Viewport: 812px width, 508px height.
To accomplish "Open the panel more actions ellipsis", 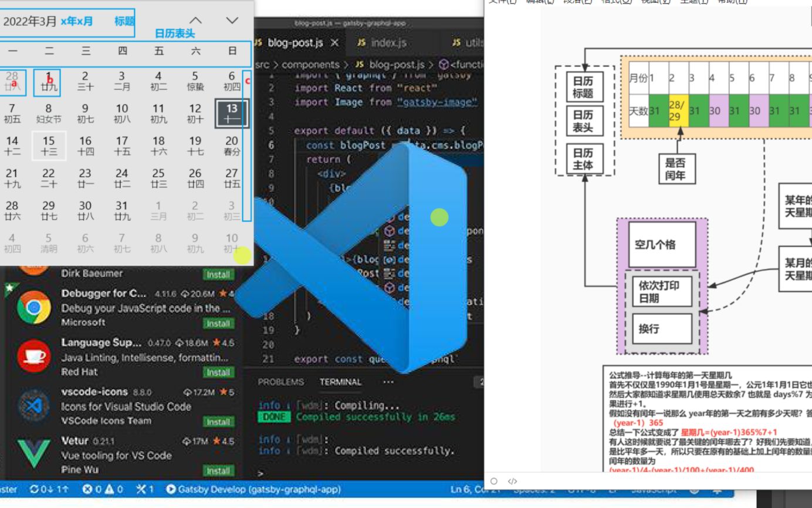I will point(388,382).
